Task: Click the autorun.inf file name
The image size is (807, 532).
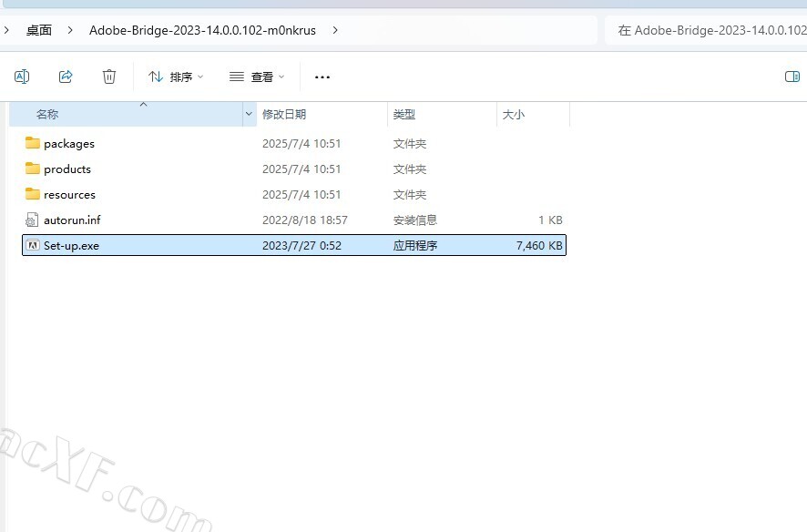Action: pyautogui.click(x=72, y=220)
